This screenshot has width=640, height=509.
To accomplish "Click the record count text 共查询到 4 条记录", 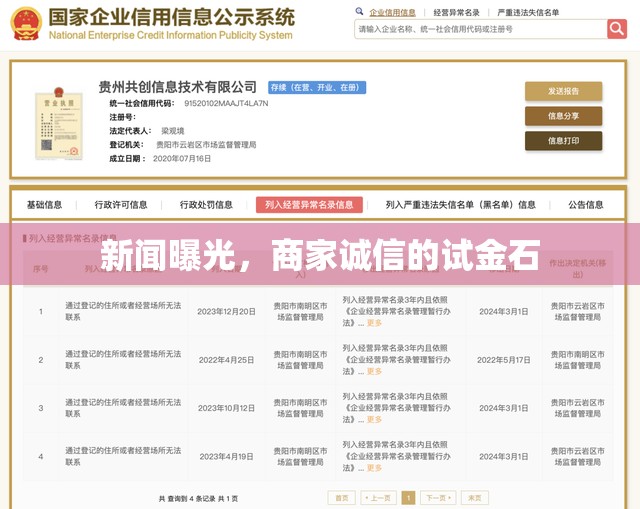I will point(187,498).
